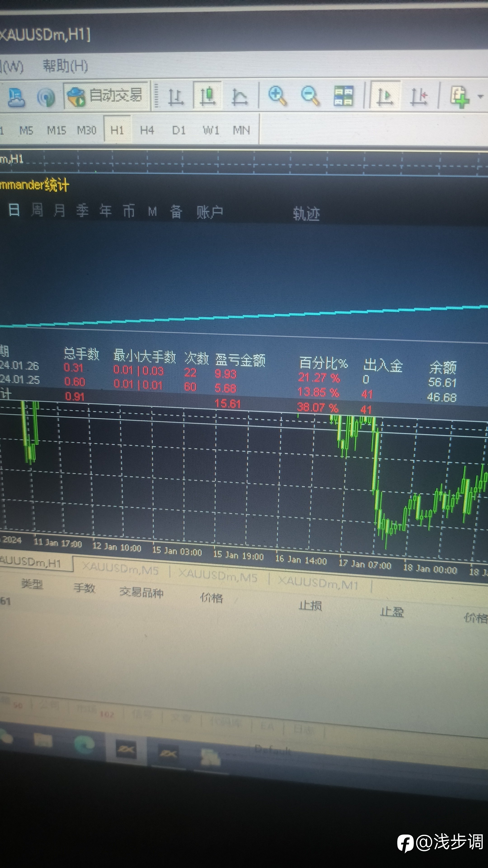Sort terminal by 止损 column
The height and width of the screenshot is (868, 488).
tap(310, 606)
